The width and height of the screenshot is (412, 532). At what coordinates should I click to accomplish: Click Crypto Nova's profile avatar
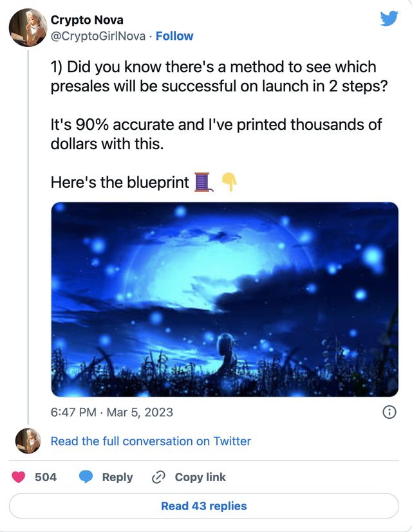coord(27,28)
